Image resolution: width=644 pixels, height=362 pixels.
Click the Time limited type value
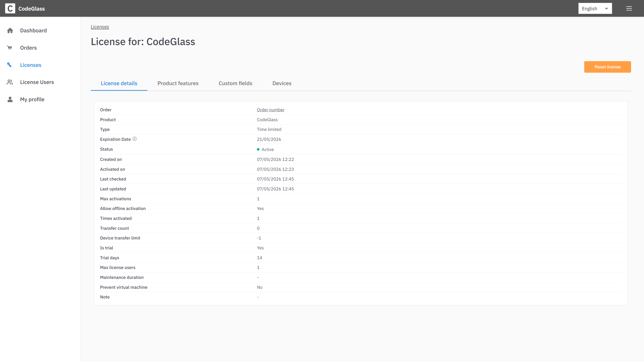pos(269,129)
